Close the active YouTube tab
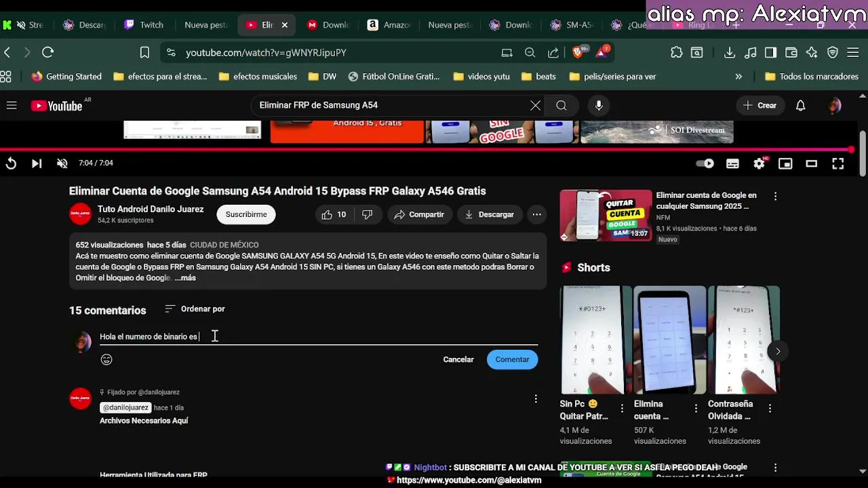This screenshot has height=488, width=868. click(x=284, y=25)
